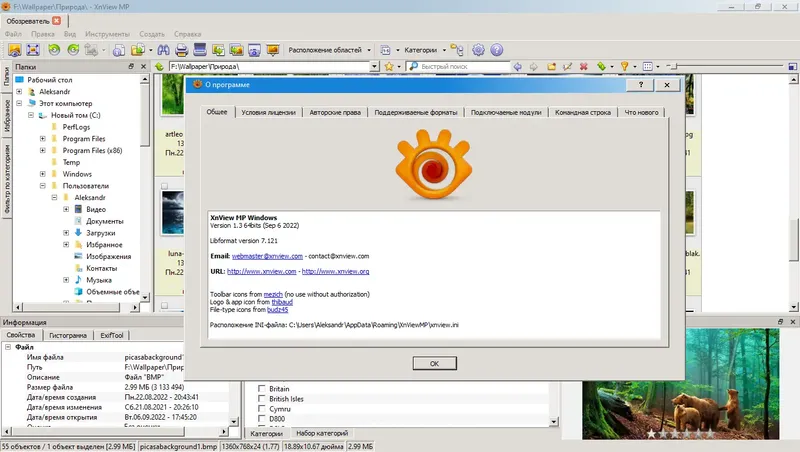Switch to the Условия лицензии tab
Screen dimensions: 800x452
tap(268, 113)
